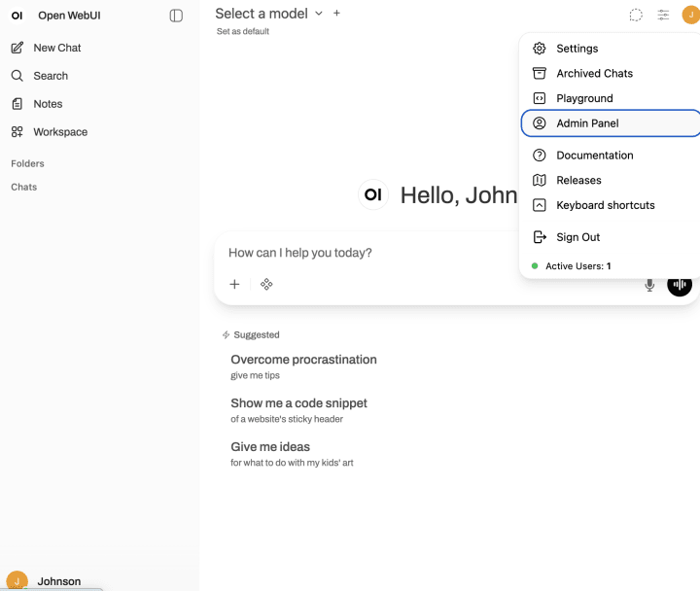Click the Sign Out door-arrow icon

pyautogui.click(x=540, y=237)
